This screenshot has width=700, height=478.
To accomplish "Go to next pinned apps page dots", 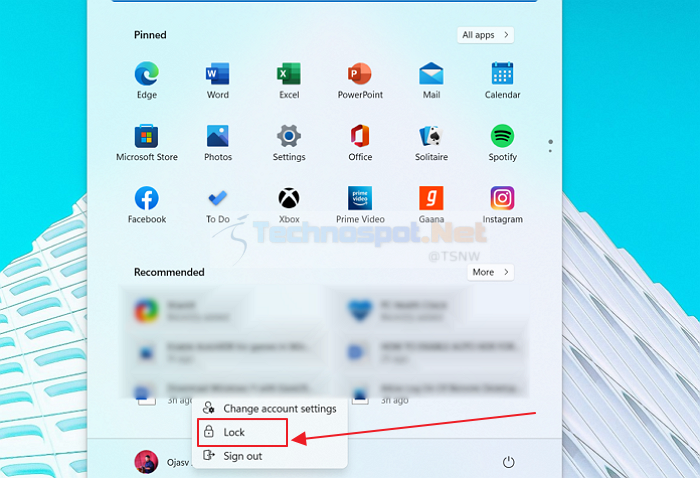I will (550, 146).
